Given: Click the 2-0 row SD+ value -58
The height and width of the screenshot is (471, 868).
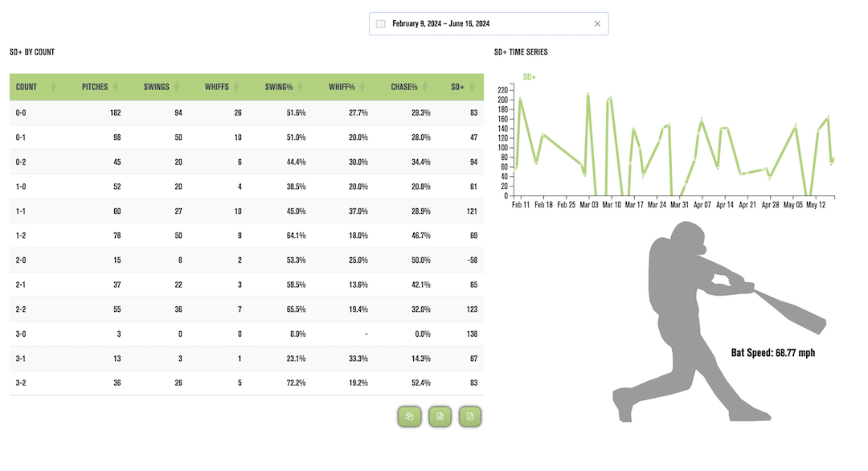Looking at the screenshot, I should pyautogui.click(x=473, y=260).
